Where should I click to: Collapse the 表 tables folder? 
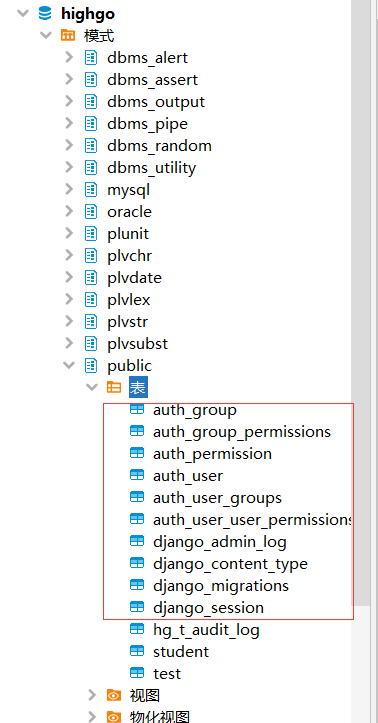click(x=92, y=387)
